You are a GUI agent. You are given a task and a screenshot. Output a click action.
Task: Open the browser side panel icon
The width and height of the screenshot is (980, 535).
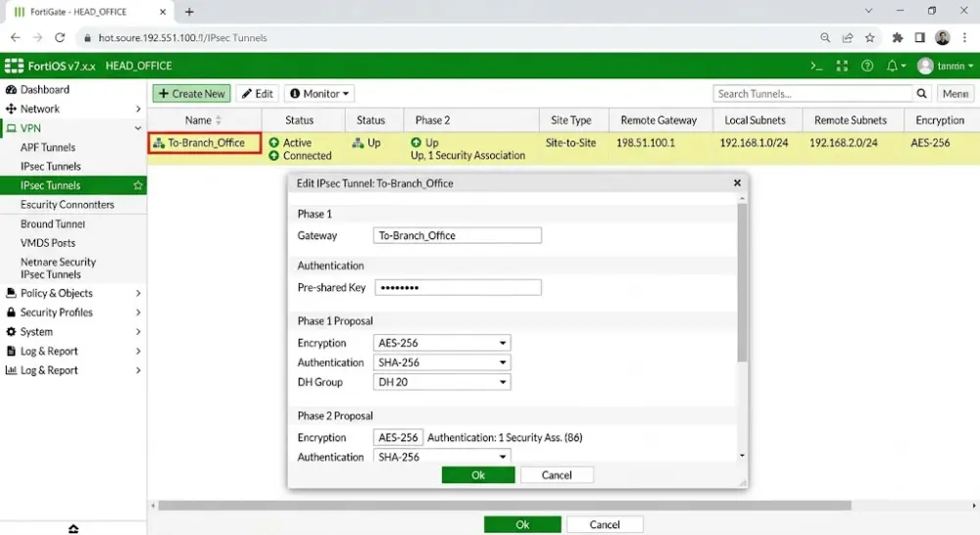tap(920, 37)
